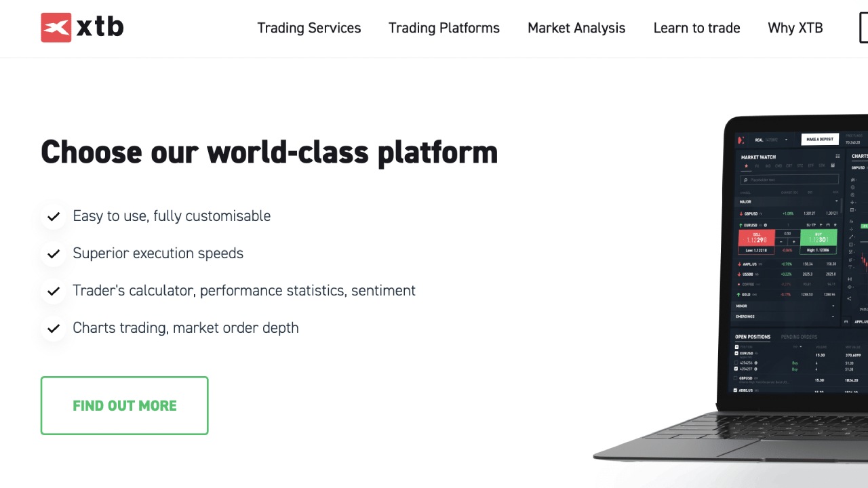Screen dimensions: 868x488
Task: Expand the MINOR group in Market Watch
Action: tap(833, 306)
